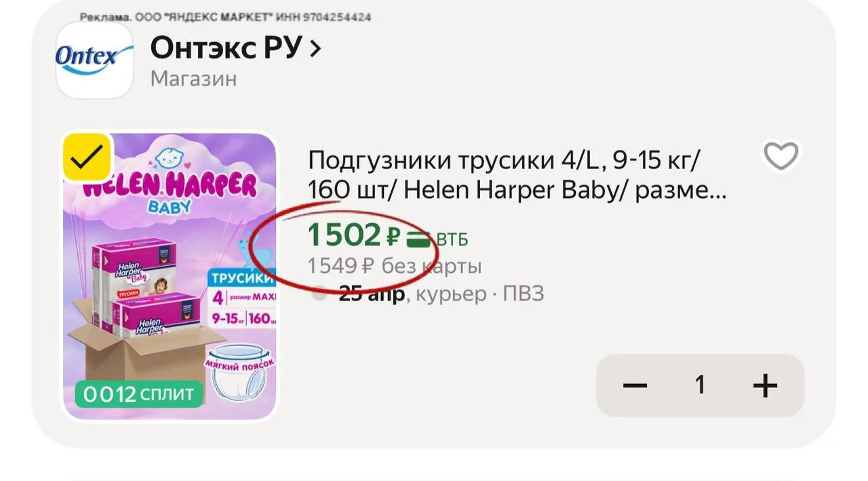The height and width of the screenshot is (481, 868).
Task: Tap the grey dot beside delivery date
Action: point(319,294)
